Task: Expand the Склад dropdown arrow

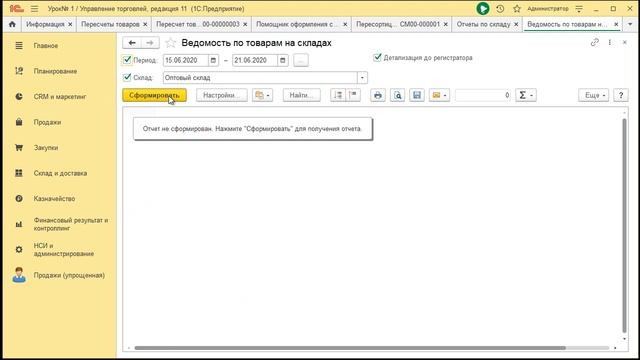Action: (x=362, y=78)
